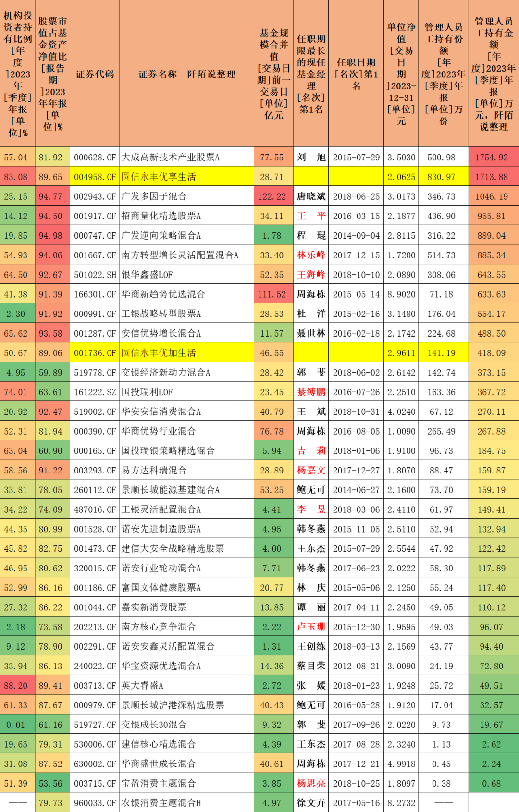Select net value 4.9918
Viewport: 519px width, 812px height.
401,764
